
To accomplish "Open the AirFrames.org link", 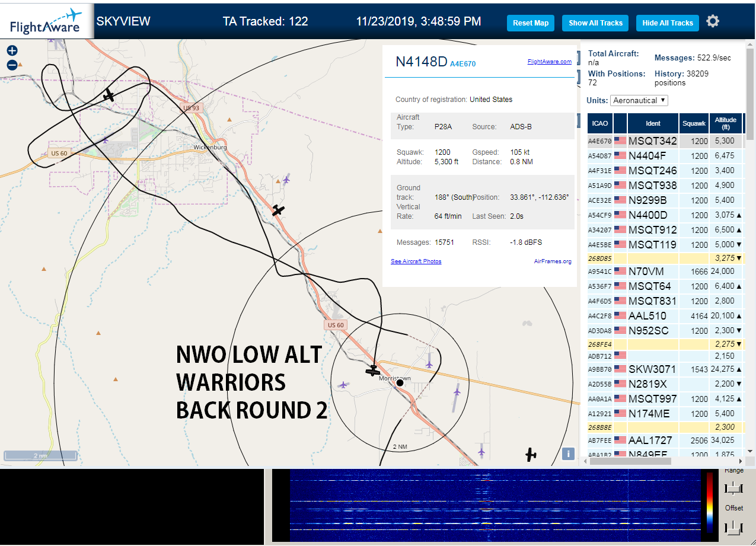I will [x=553, y=261].
